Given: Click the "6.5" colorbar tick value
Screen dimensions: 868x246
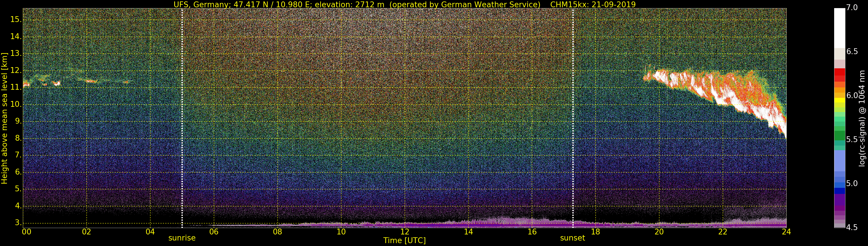Looking at the screenshot, I should coord(852,52).
